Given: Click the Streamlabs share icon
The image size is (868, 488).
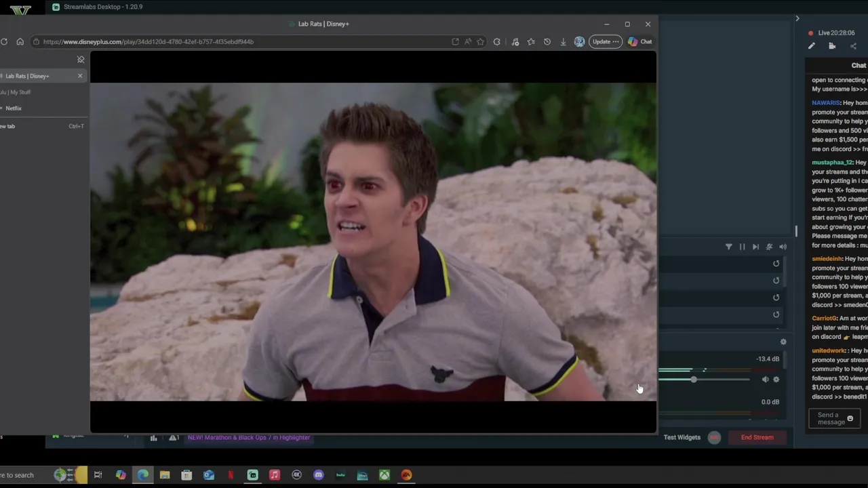Looking at the screenshot, I should (853, 46).
